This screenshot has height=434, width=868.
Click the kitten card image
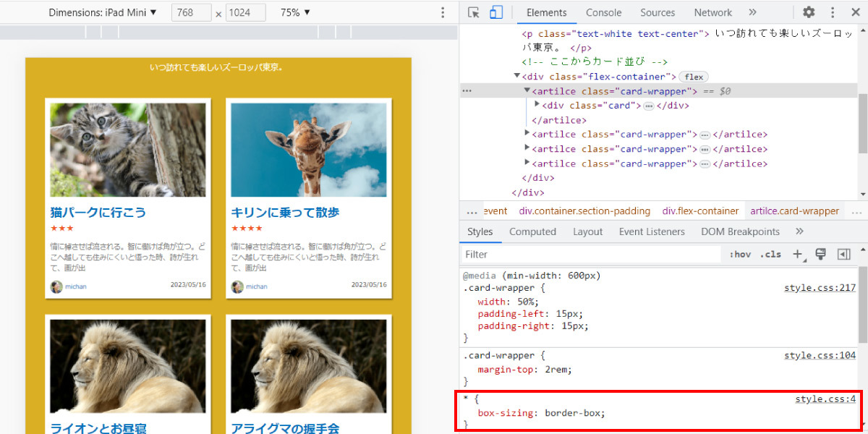click(x=128, y=150)
